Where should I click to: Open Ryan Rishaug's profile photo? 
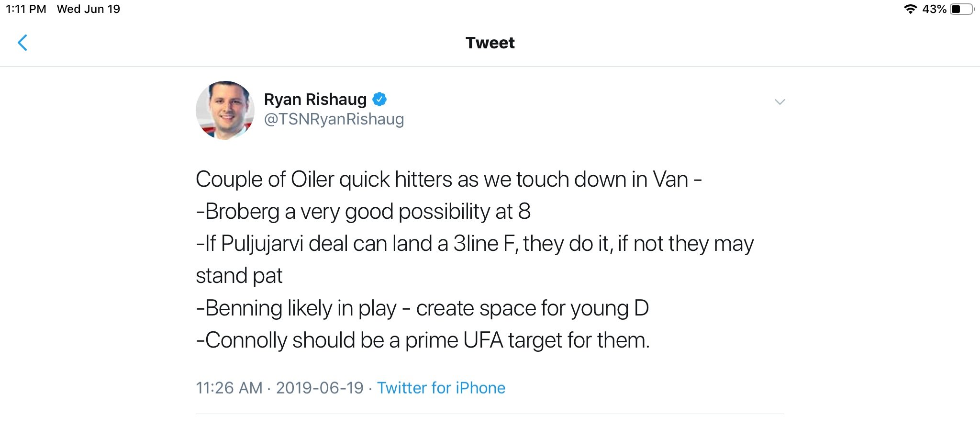point(225,110)
